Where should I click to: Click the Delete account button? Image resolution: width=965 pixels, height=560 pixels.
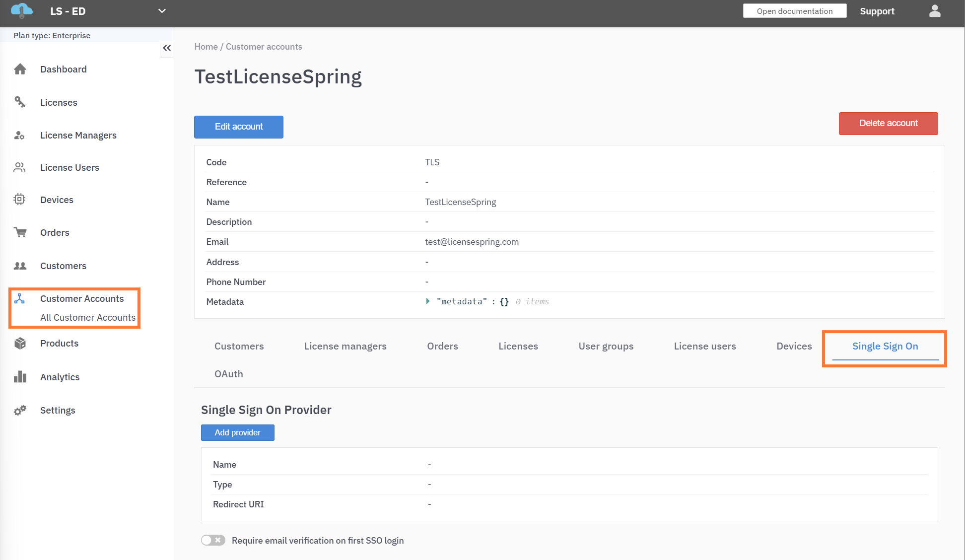888,123
